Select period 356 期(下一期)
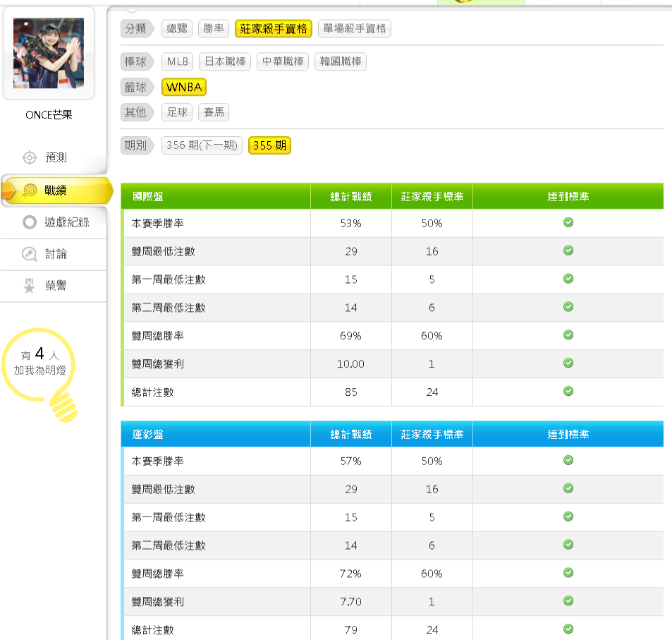This screenshot has height=640, width=672. (x=202, y=145)
